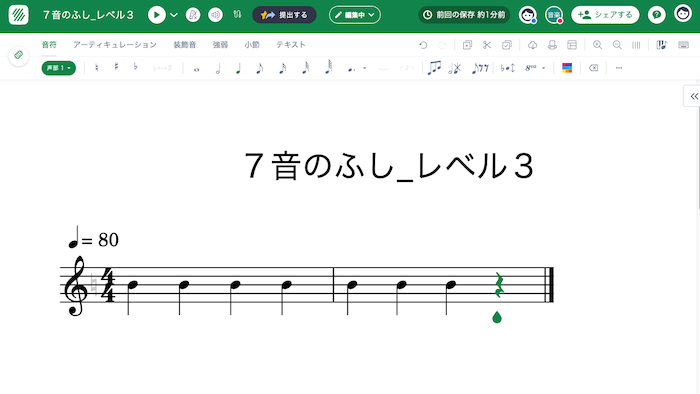The image size is (700, 394).
Task: Click the copy icon
Action: click(x=467, y=45)
